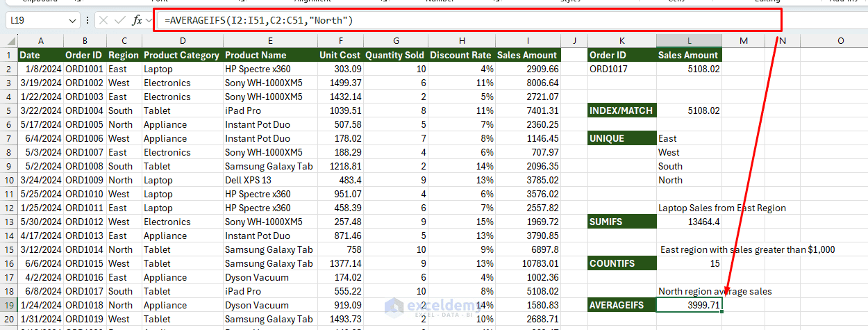868x330 pixels.
Task: Click the INDEX/MATCH label cell
Action: click(x=621, y=110)
